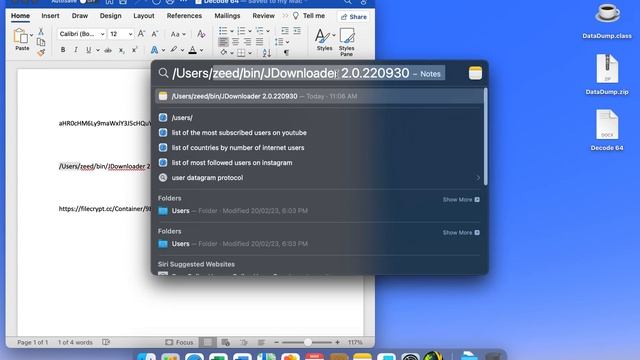Switch to the Insert tab
The height and width of the screenshot is (360, 640).
[50, 16]
